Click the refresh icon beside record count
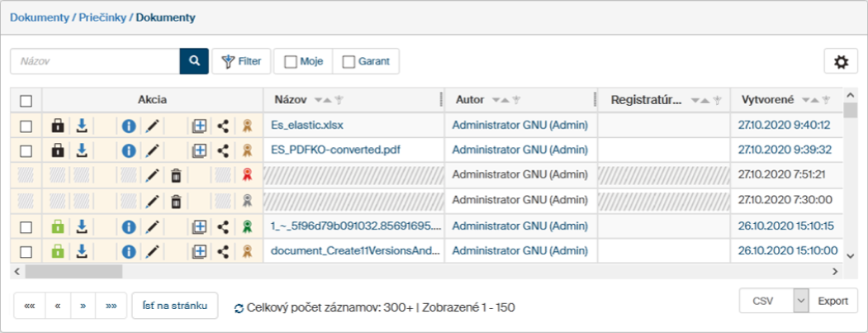The width and height of the screenshot is (868, 333). pos(240,307)
